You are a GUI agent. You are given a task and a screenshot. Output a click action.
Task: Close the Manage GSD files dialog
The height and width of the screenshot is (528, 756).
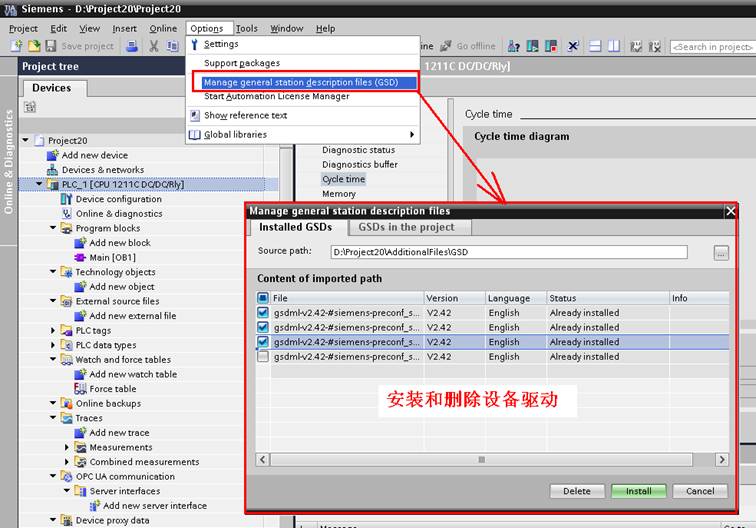pos(730,211)
